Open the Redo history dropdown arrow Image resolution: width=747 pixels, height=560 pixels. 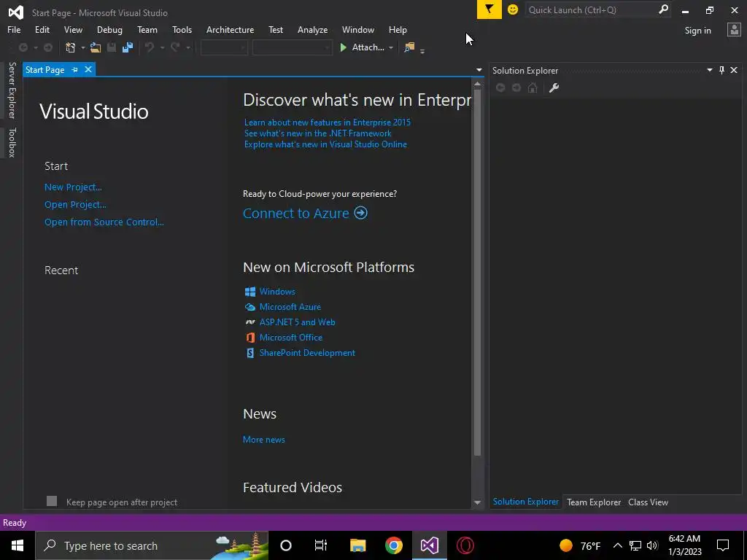188,47
